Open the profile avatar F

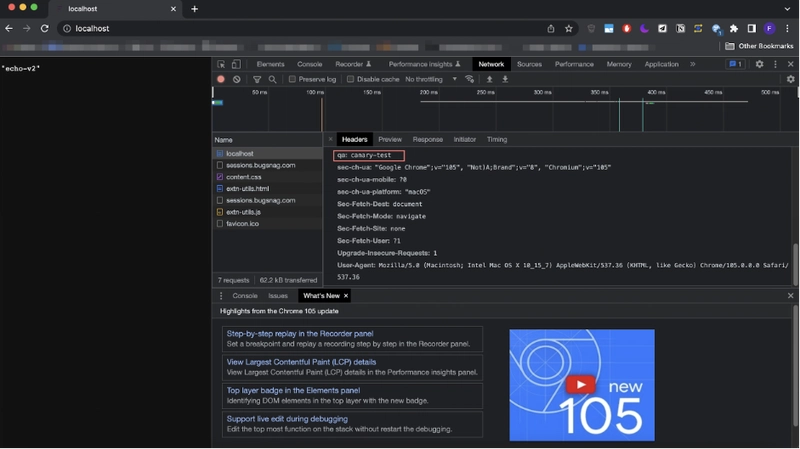click(x=769, y=29)
